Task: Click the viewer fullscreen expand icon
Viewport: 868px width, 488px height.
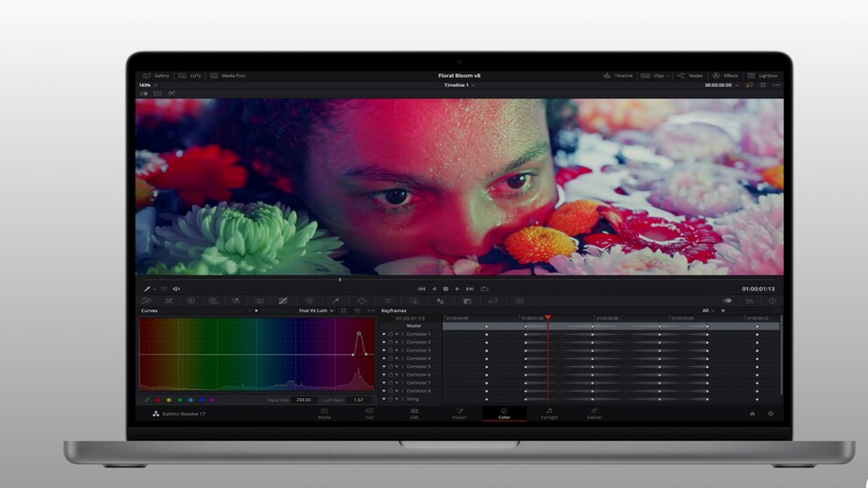Action: point(763,85)
